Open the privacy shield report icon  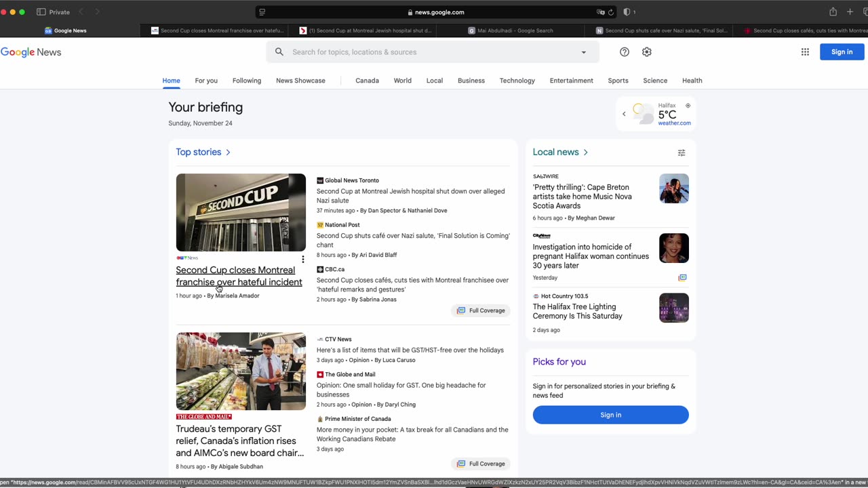coord(626,12)
